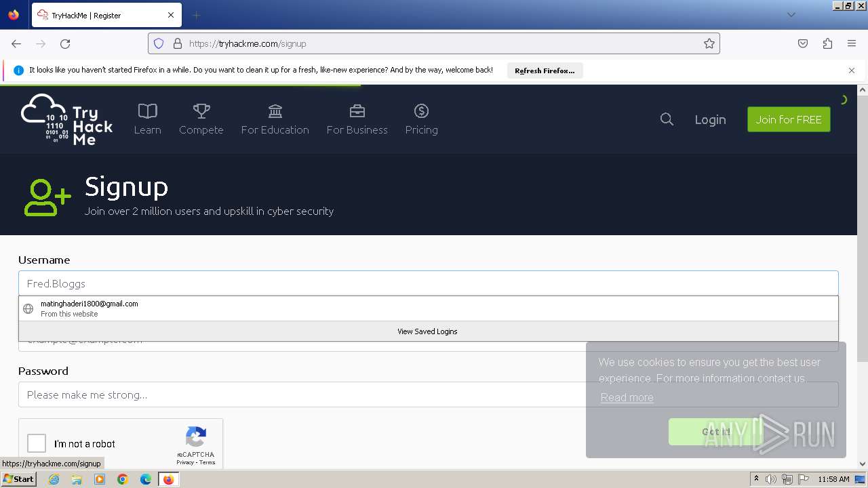Open the Windows Start menu
This screenshot has width=868, height=488.
click(x=18, y=479)
